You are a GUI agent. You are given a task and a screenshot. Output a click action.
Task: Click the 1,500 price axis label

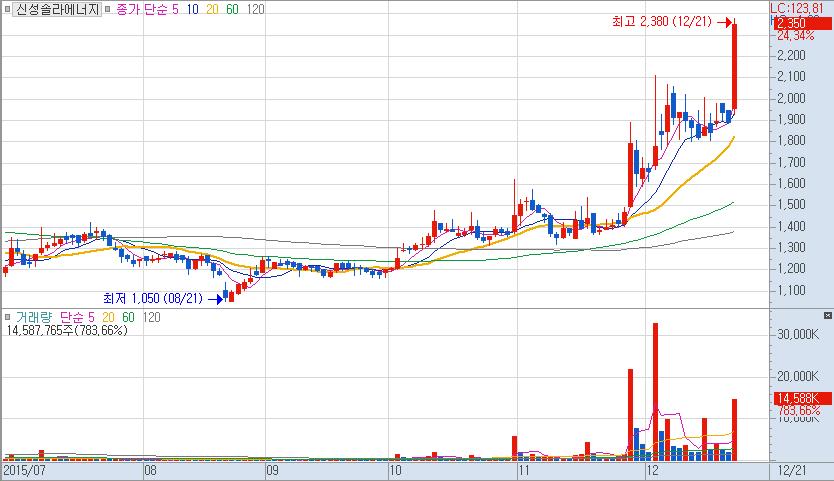pyautogui.click(x=791, y=204)
